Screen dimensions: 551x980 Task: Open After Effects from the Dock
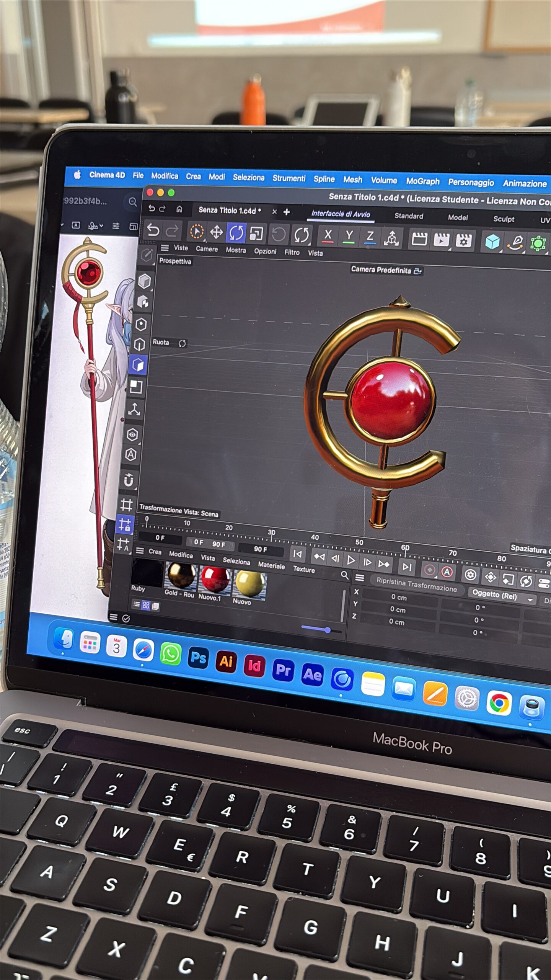(x=313, y=675)
